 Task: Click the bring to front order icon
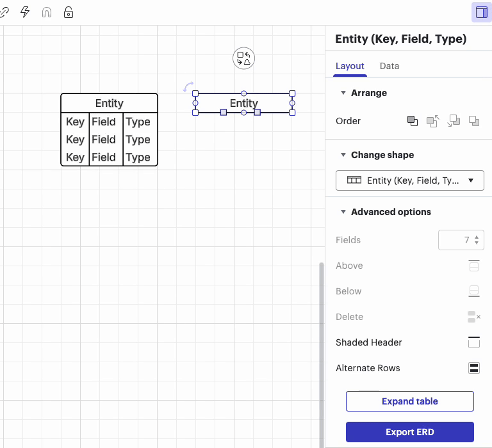coord(413,121)
